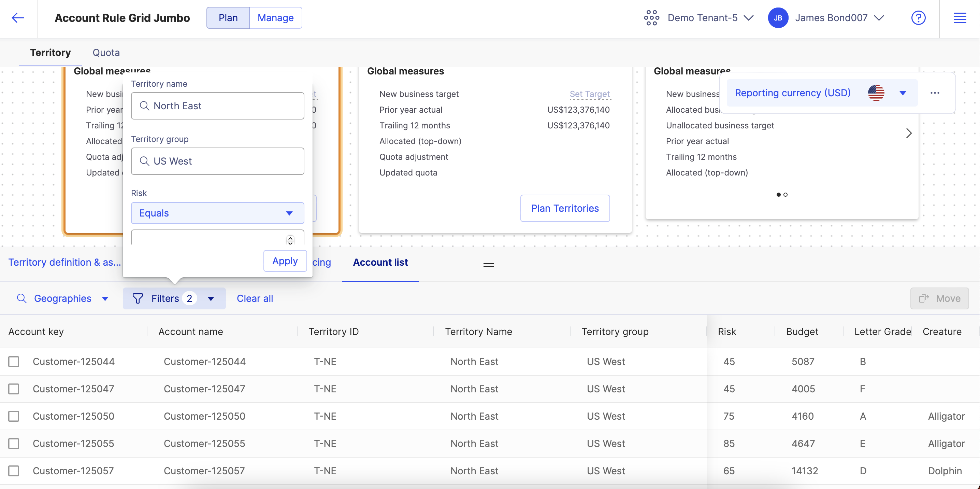Check the box for Customer-125047
Viewport: 980px width, 489px height.
14,389
